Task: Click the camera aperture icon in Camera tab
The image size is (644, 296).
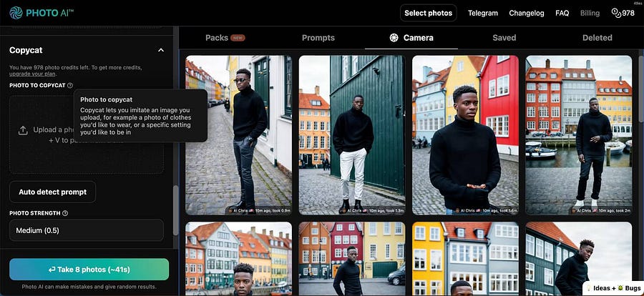Action: pos(394,38)
